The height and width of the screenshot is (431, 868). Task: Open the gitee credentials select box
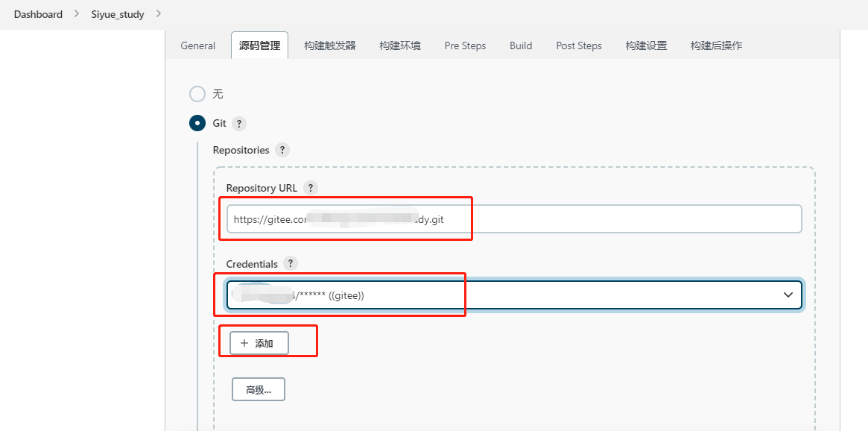pyautogui.click(x=514, y=295)
